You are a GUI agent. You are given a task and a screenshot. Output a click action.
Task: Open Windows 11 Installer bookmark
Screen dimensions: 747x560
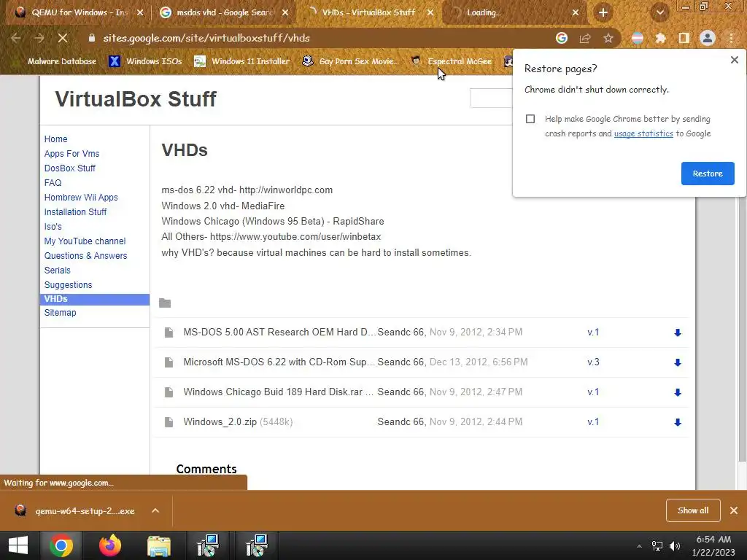point(242,61)
